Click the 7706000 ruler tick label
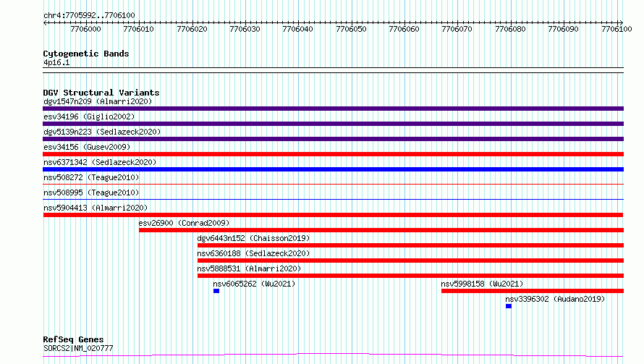The image size is (644, 364). (x=85, y=29)
